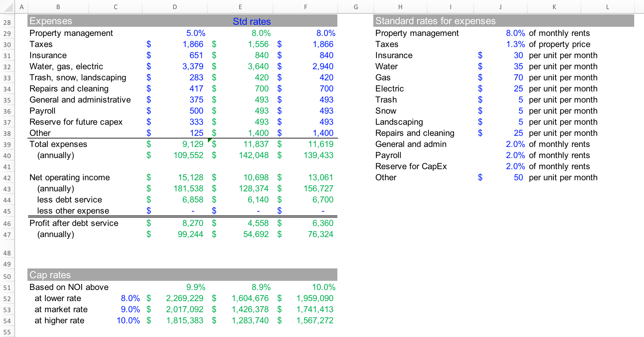Viewport: 644px width, 337px height.
Task: Click the Std rates label cell
Action: (x=251, y=22)
